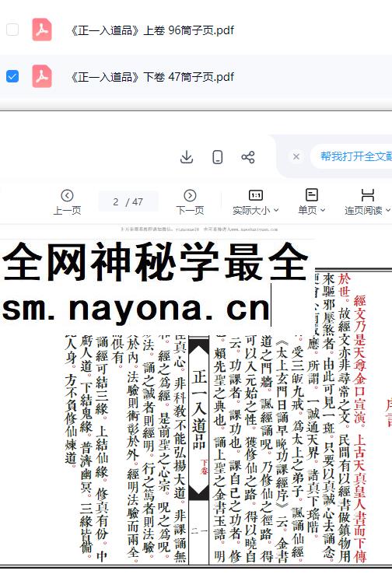Open 单页 layout dropdown
Viewport: 392px width, 574px height.
[311, 211]
